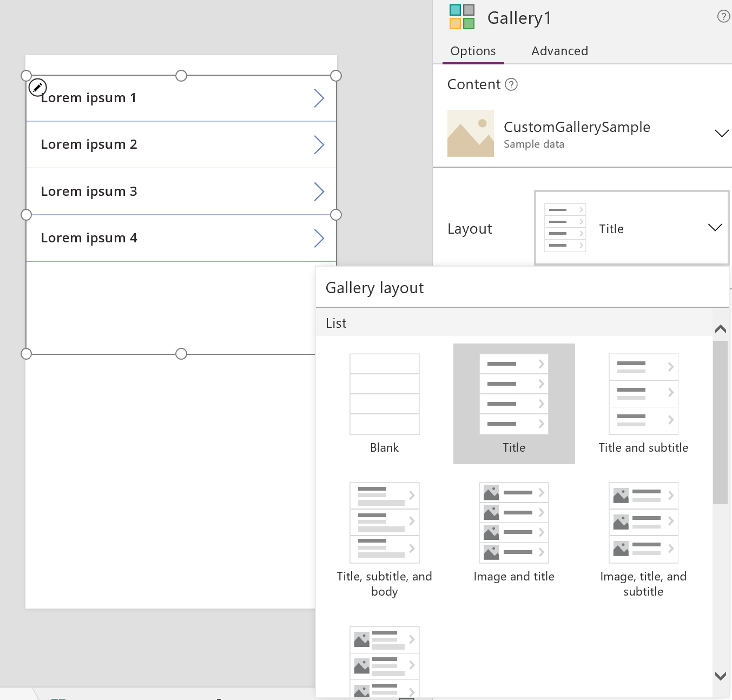Choose the image, title, subtitle, body layout thumbnail
The height and width of the screenshot is (700, 732).
(x=385, y=662)
